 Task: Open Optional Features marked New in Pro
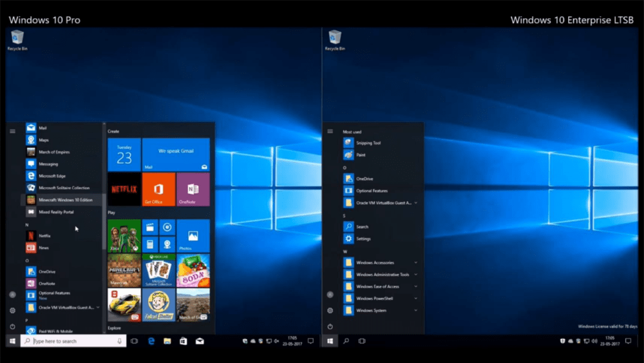click(62, 295)
